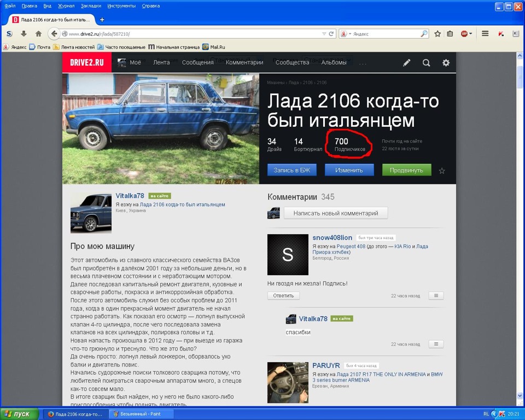
Task: Open the KIA Rio car link
Action: click(402, 246)
